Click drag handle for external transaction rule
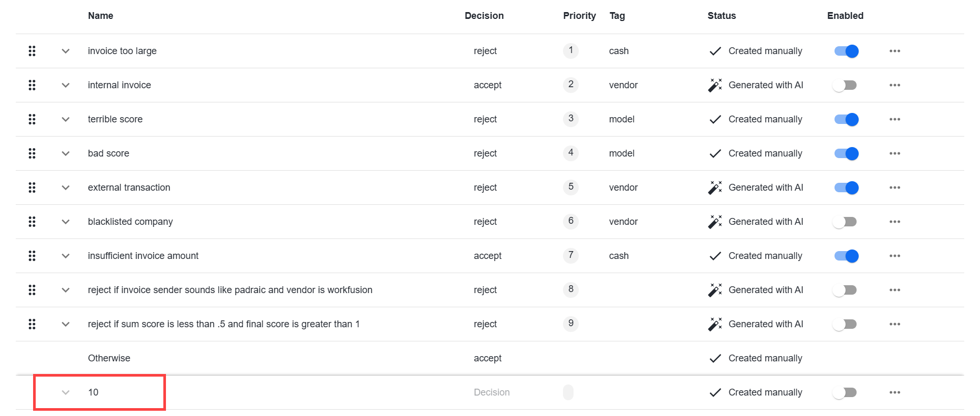 (32, 188)
